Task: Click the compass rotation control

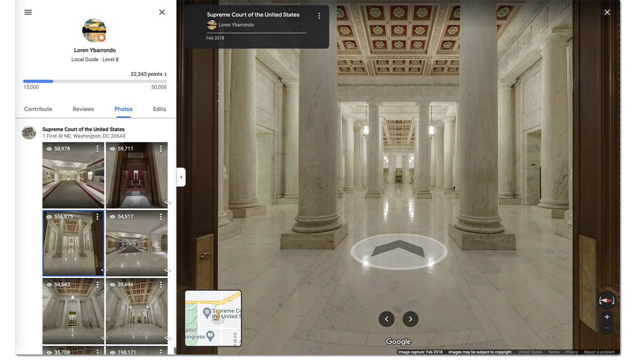Action: coord(606,301)
